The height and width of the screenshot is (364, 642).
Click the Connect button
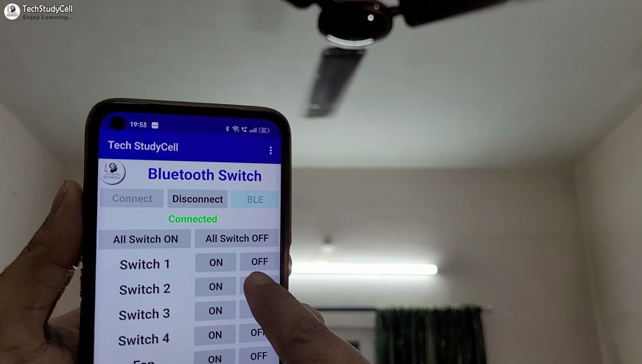tap(132, 199)
